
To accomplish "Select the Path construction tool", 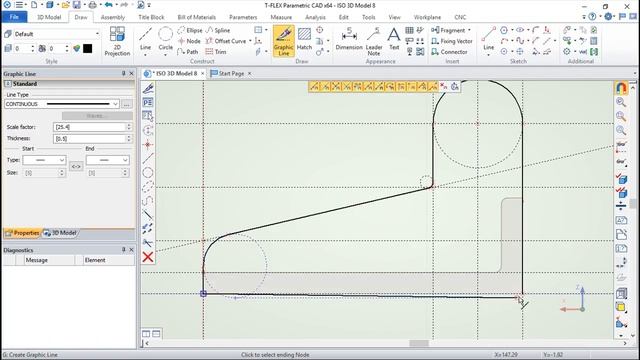I will pyautogui.click(x=188, y=52).
